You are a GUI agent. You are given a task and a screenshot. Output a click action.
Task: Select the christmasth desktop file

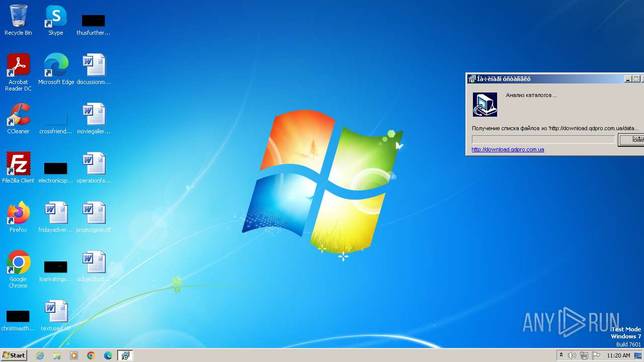pyautogui.click(x=18, y=320)
